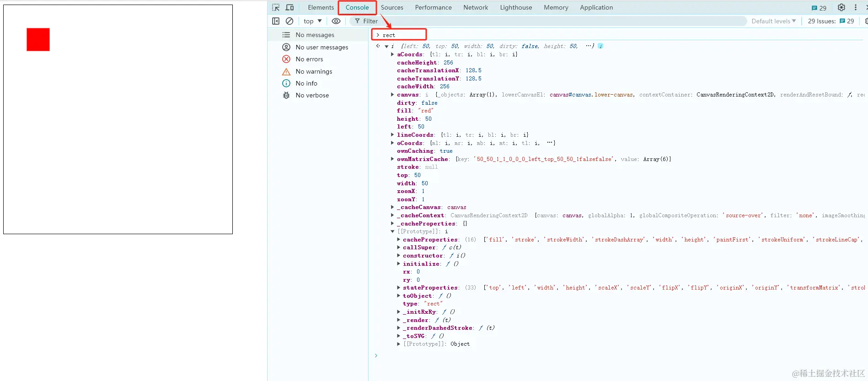Viewport: 868px width, 381px height.
Task: Select the No warnings triangle icon
Action: pyautogui.click(x=286, y=71)
